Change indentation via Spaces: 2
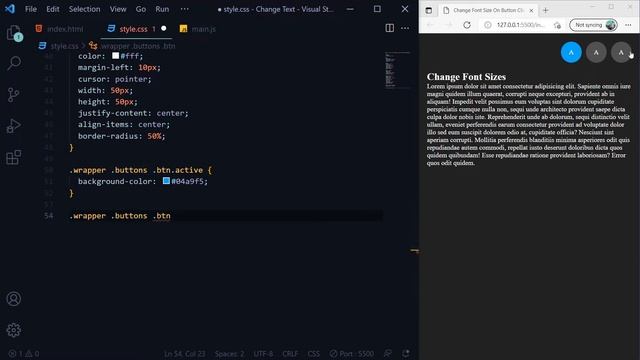Viewport: 640px width, 360px height. tap(229, 353)
